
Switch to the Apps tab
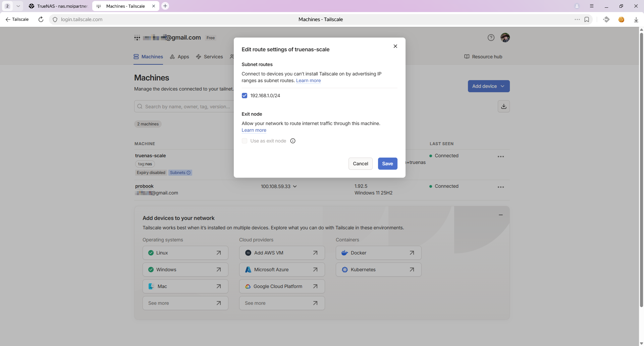[x=179, y=57]
